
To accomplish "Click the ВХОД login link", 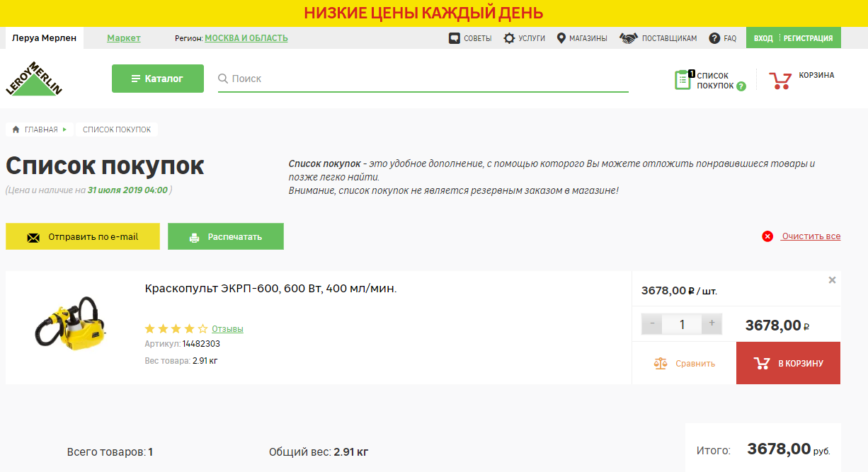I will (763, 38).
